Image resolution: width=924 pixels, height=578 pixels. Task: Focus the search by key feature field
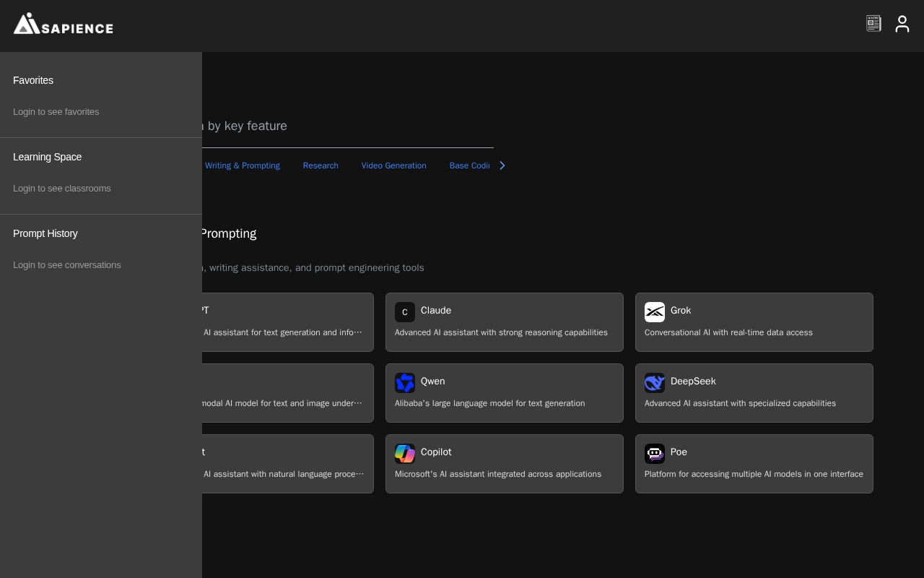pos(348,126)
